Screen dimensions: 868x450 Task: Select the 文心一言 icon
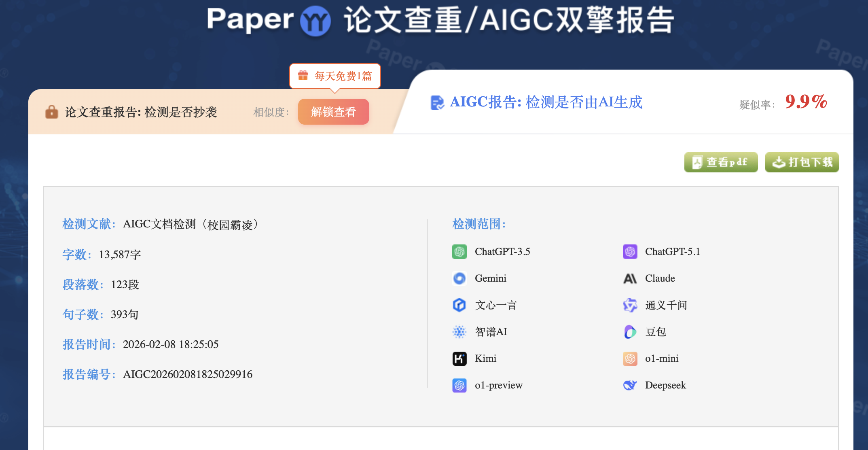point(459,305)
